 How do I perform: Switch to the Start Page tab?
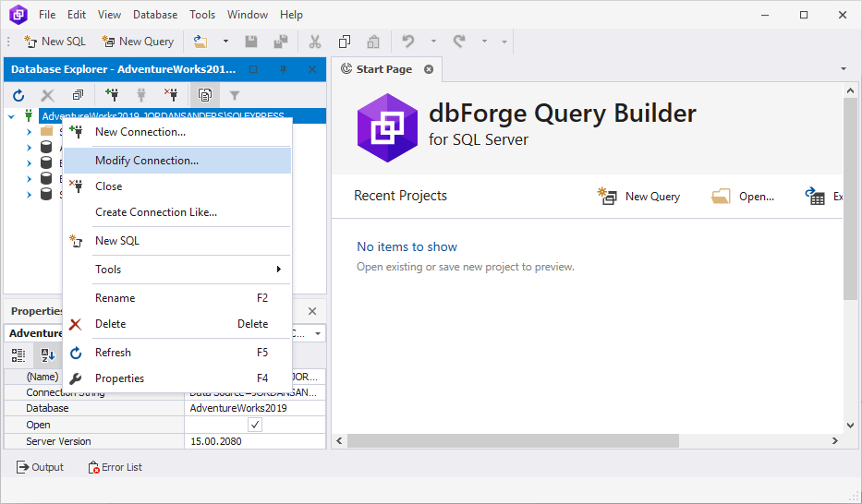point(383,69)
